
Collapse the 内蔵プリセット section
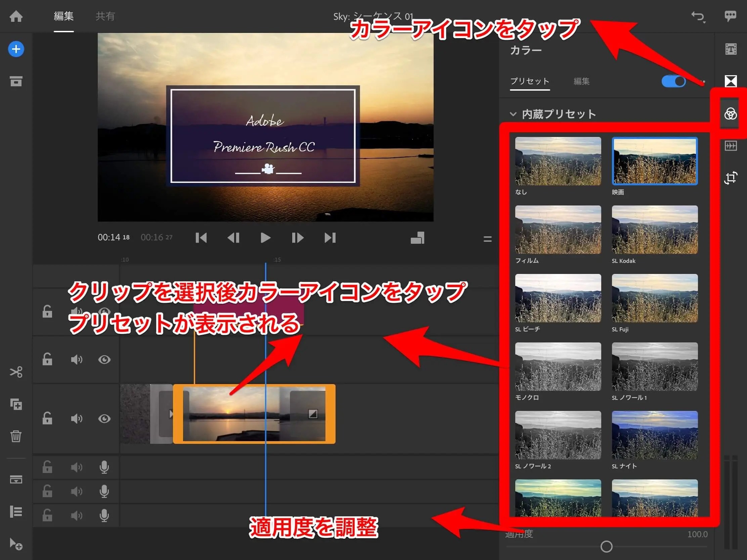514,114
